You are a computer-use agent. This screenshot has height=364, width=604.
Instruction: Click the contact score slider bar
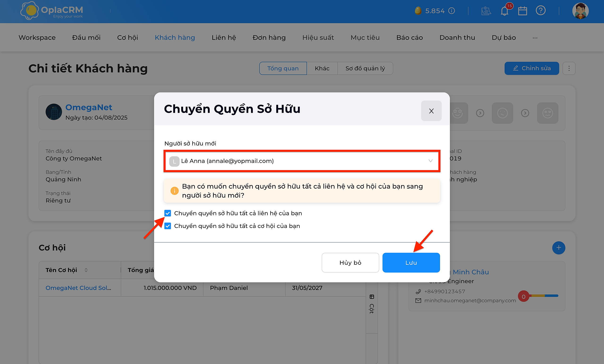click(x=543, y=296)
